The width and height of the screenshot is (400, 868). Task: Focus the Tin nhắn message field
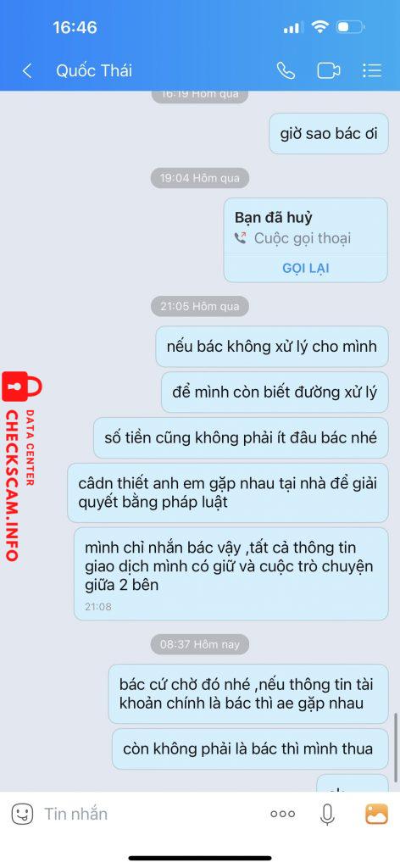pyautogui.click(x=149, y=814)
